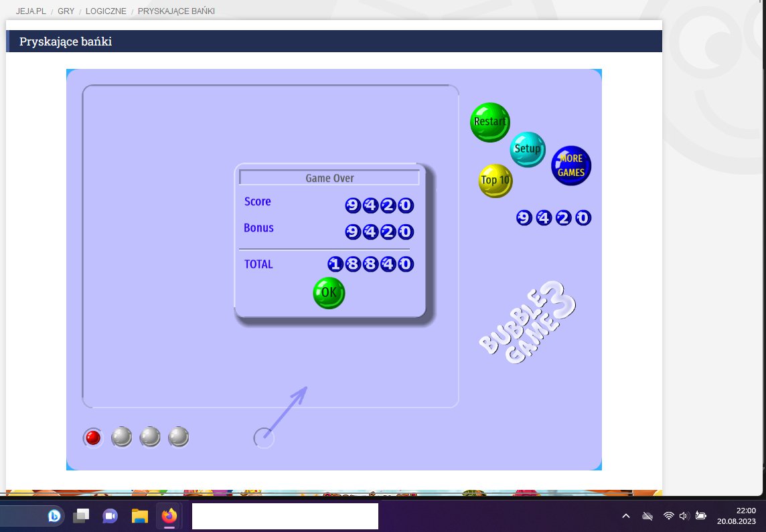
Task: Open Task View in the taskbar
Action: click(x=81, y=515)
